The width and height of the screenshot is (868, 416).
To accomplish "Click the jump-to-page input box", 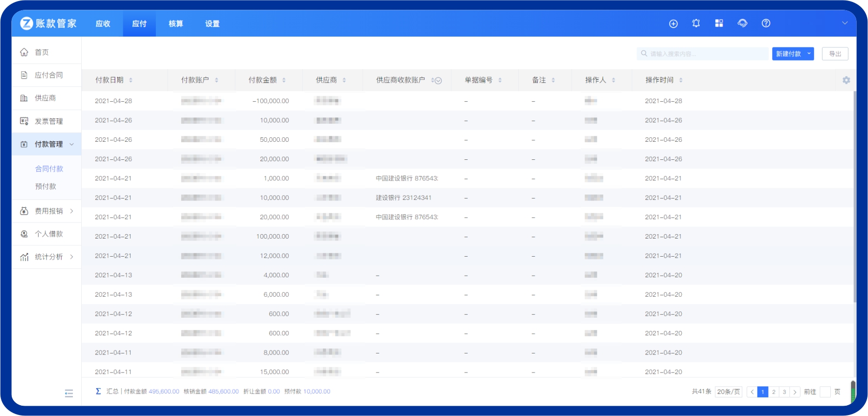I will [825, 392].
